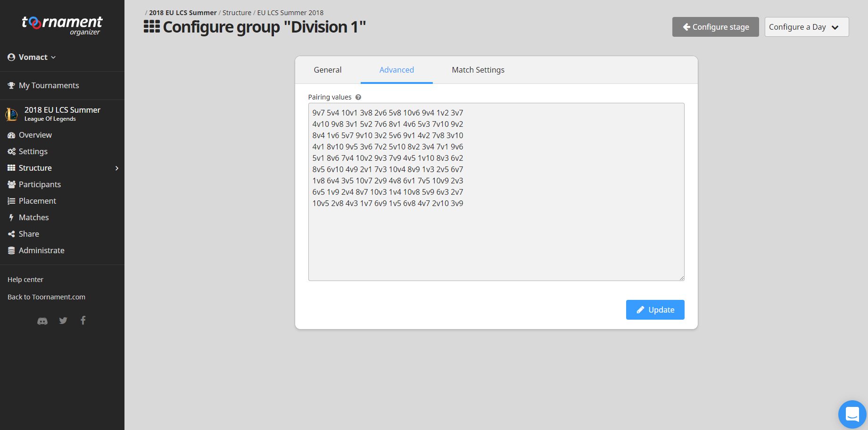Go back to Toornament.com
The image size is (868, 430).
click(46, 297)
